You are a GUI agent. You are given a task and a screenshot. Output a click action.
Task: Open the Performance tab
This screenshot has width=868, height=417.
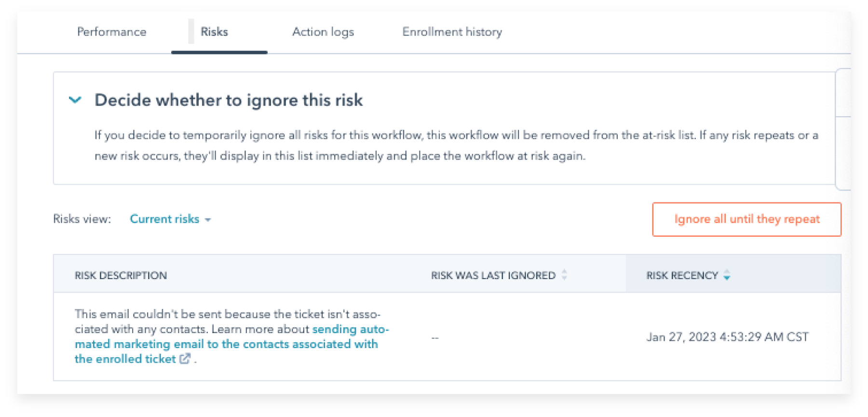pyautogui.click(x=111, y=32)
